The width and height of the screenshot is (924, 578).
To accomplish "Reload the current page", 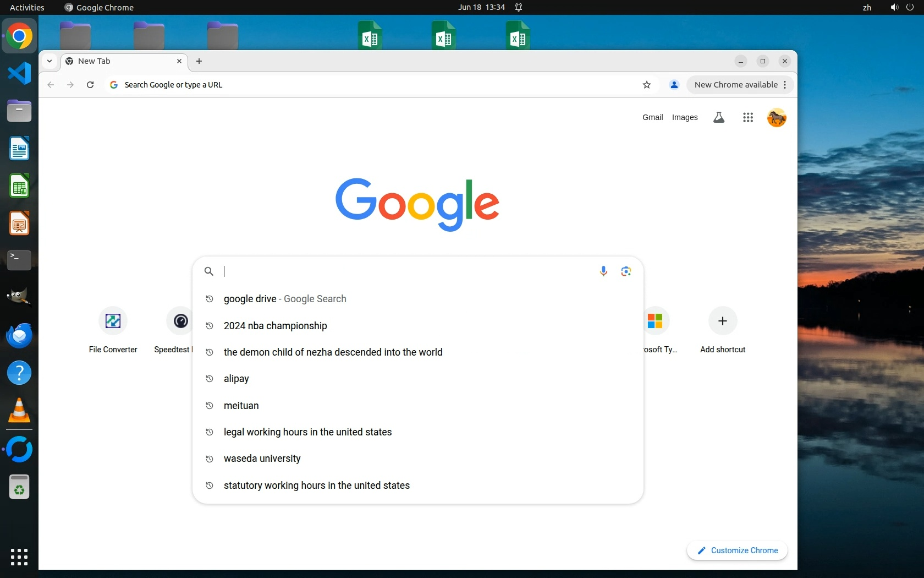I will 90,85.
